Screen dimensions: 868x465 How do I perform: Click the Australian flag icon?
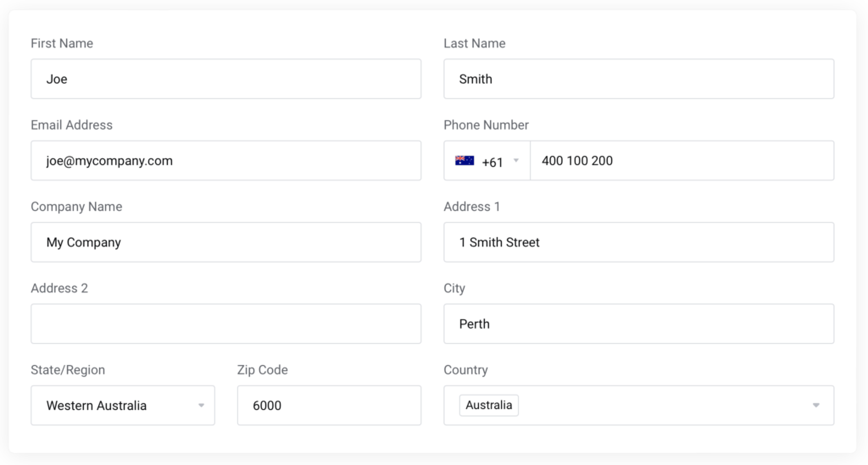tap(465, 160)
